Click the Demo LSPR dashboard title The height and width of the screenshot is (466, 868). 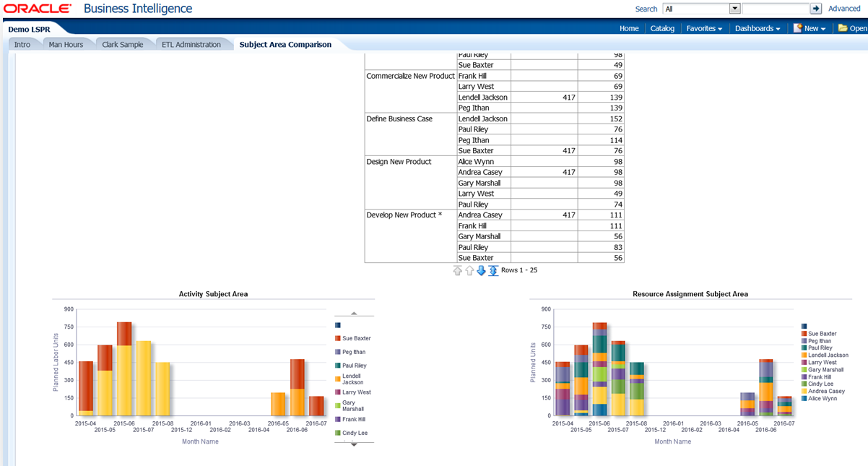point(28,28)
